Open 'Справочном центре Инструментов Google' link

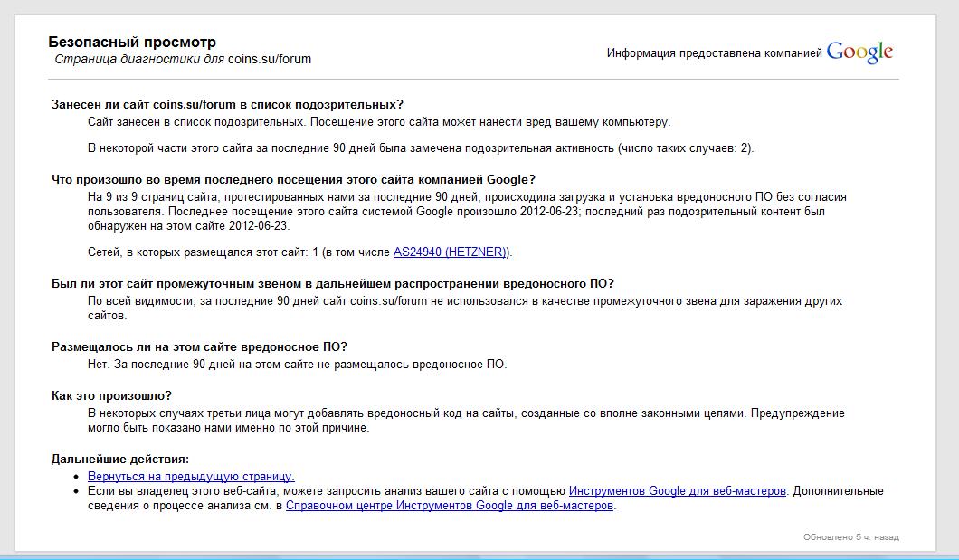[x=450, y=506]
